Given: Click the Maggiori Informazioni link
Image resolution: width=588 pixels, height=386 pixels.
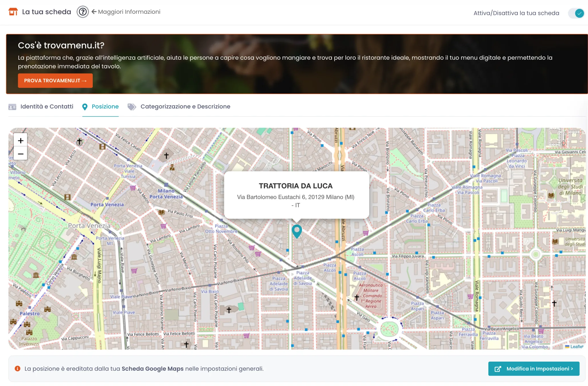Looking at the screenshot, I should 126,12.
